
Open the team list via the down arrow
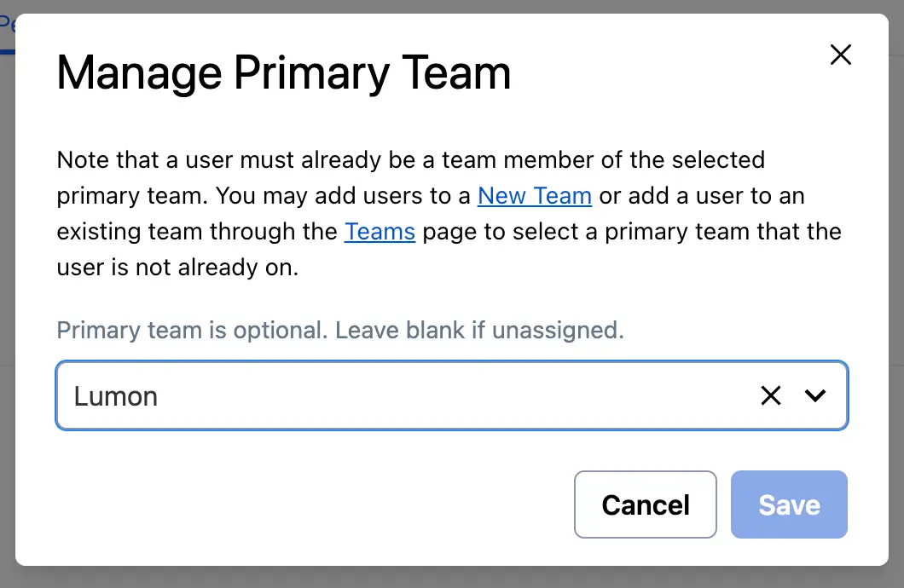[x=816, y=395]
